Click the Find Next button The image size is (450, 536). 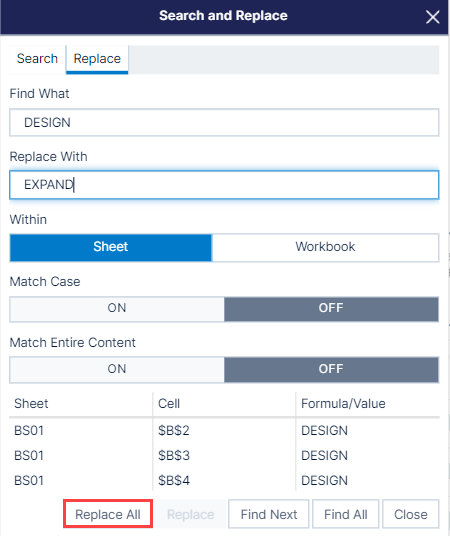tap(269, 514)
